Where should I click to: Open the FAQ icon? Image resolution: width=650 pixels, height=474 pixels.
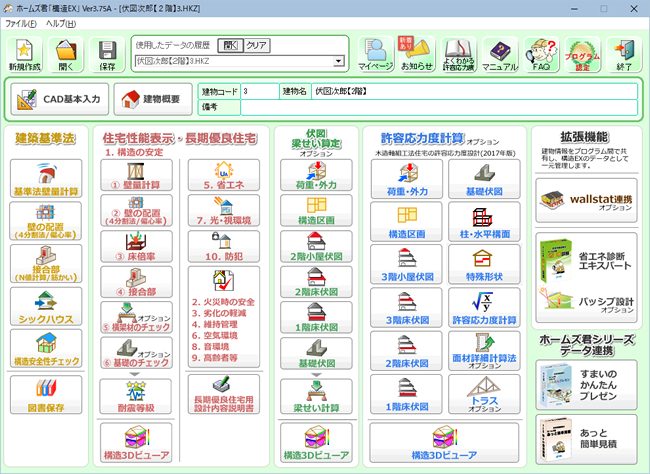tap(541, 54)
